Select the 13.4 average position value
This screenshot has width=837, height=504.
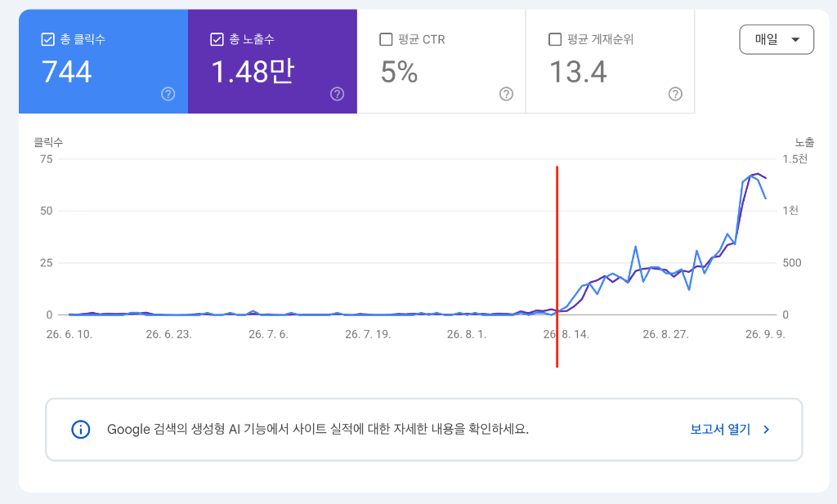click(578, 72)
